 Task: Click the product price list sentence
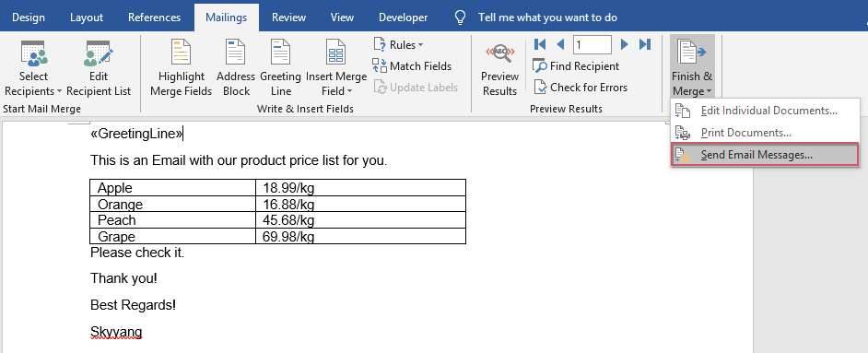(239, 161)
